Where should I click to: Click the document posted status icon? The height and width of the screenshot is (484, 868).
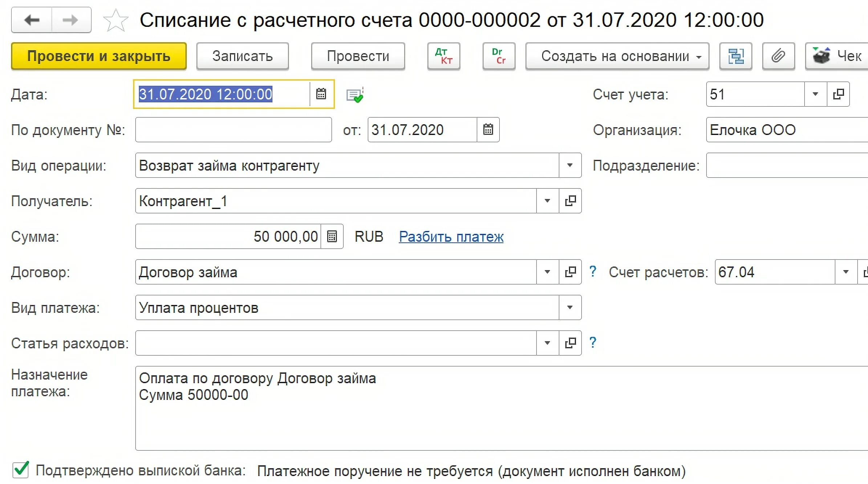[355, 95]
